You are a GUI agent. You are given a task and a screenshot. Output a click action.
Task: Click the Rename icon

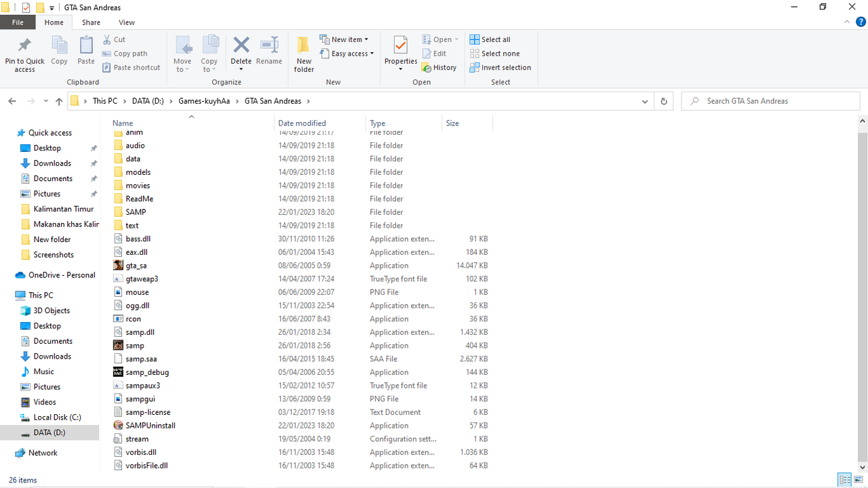[x=269, y=45]
